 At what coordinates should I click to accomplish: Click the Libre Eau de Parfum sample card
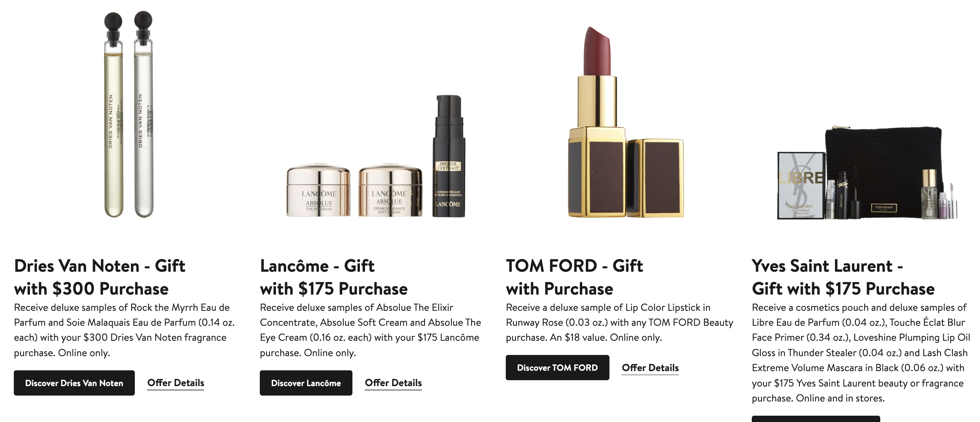coord(801,185)
